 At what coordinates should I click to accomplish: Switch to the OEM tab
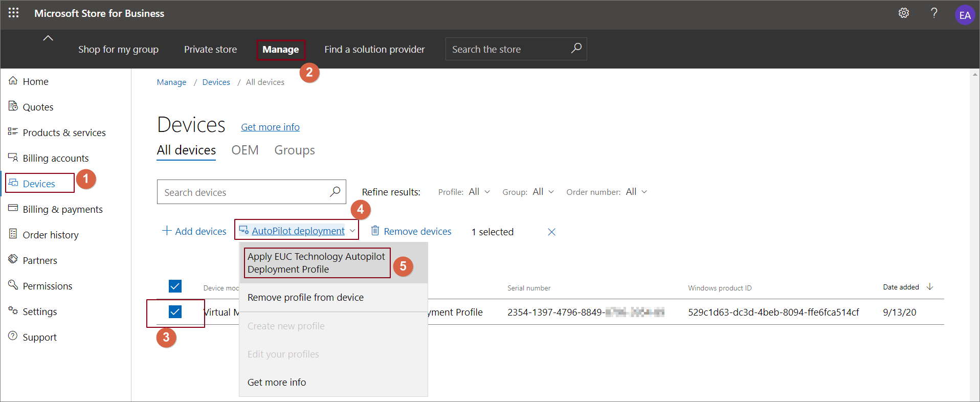[245, 150]
